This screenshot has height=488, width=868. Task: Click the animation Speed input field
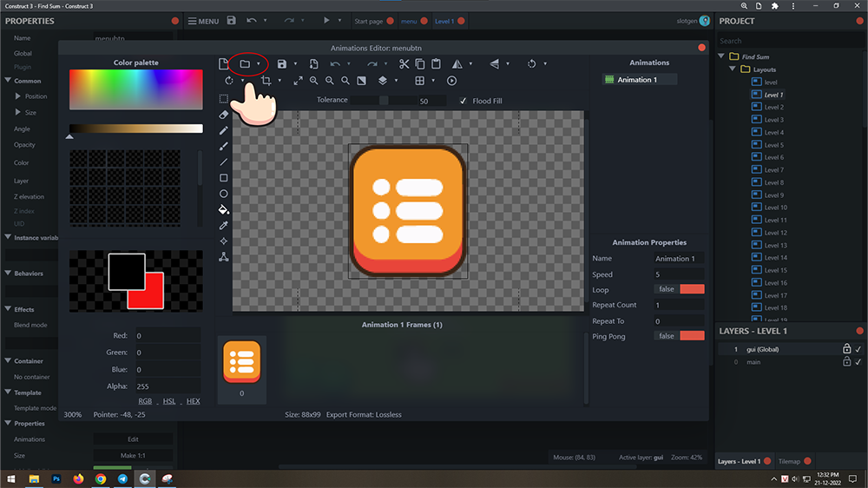(680, 274)
